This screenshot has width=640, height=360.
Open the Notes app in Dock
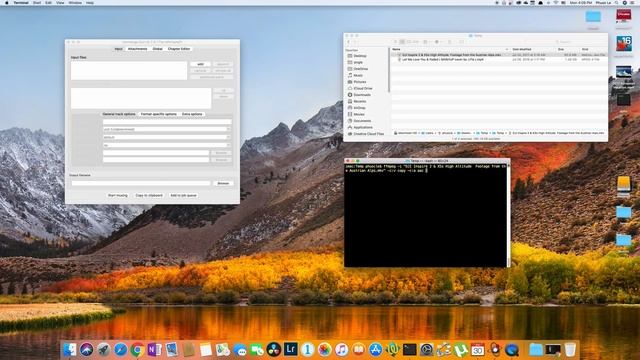click(x=206, y=350)
